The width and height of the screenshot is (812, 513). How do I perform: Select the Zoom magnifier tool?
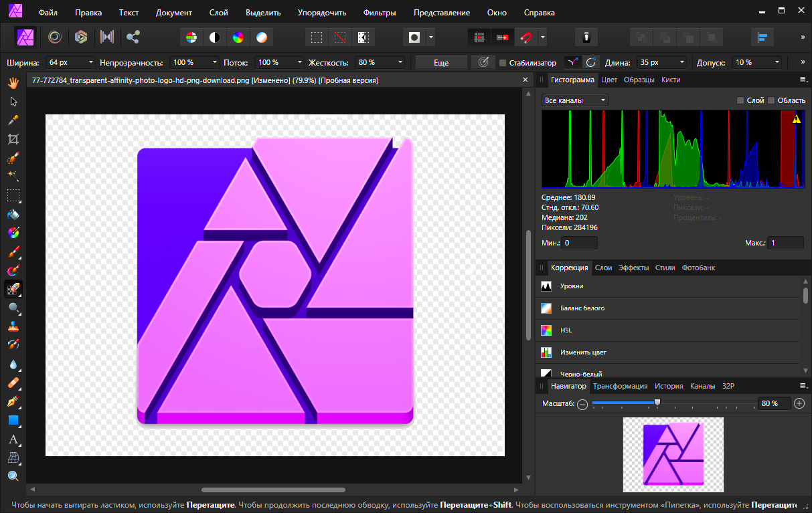[x=13, y=476]
